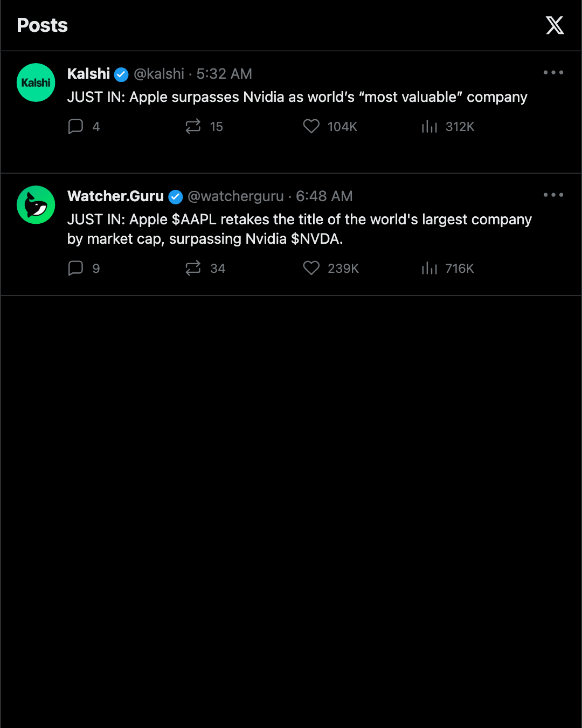Viewport: 582px width, 728px height.
Task: Open the @kalshi handle link
Action: point(159,74)
